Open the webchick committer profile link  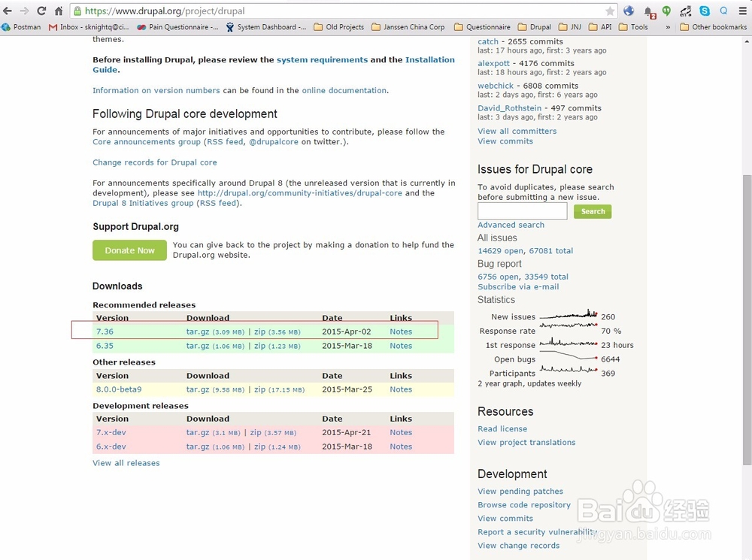[496, 86]
